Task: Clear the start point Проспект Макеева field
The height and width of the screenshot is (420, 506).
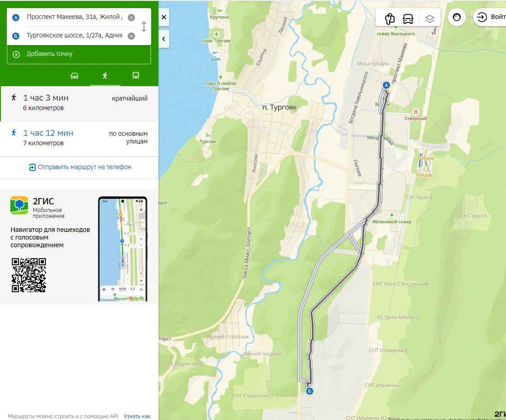Action: 131,18
